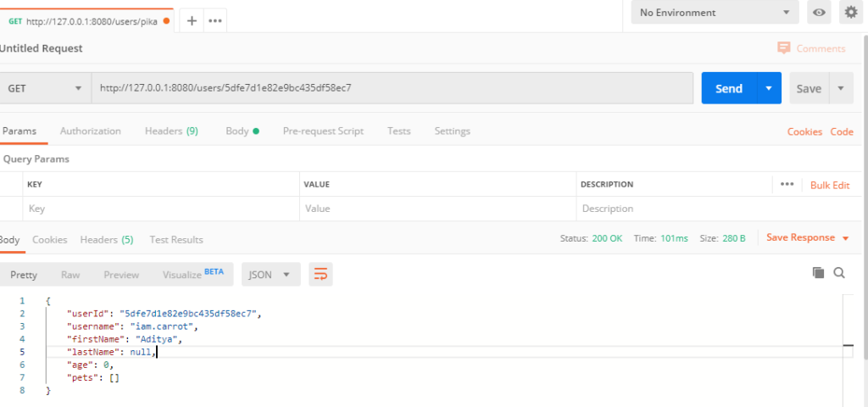Open the manage environments gear icon
This screenshot has height=407, width=868.
[x=850, y=13]
